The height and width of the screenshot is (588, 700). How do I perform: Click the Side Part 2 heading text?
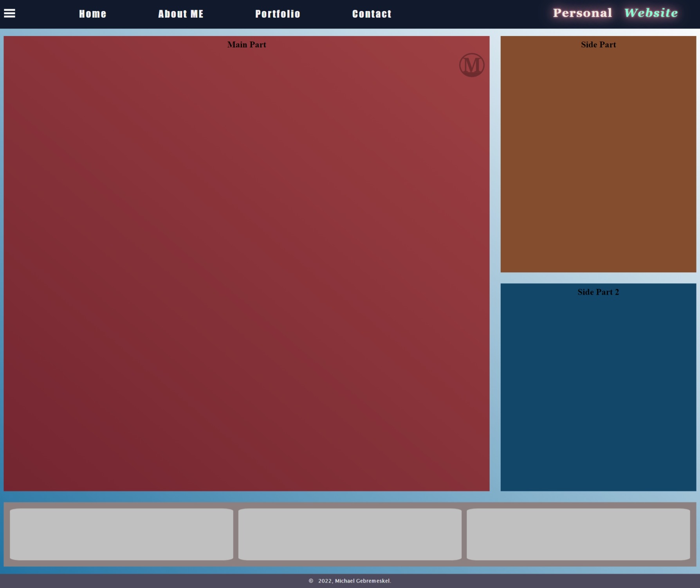click(x=598, y=292)
